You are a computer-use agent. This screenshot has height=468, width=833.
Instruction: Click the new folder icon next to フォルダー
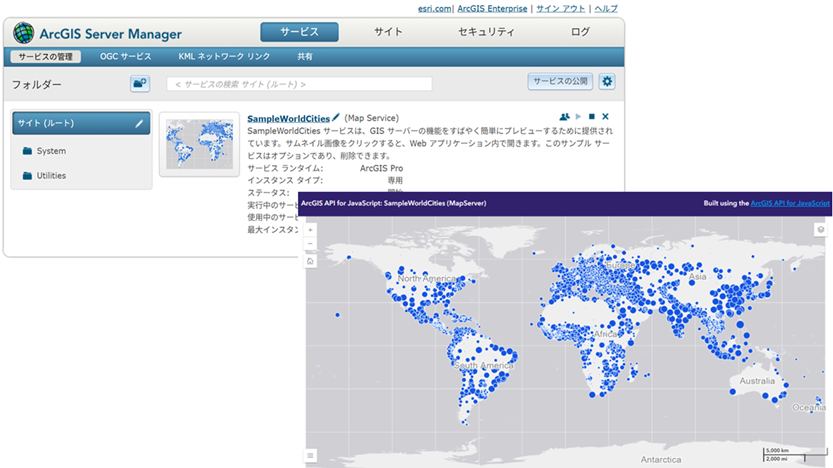[140, 83]
